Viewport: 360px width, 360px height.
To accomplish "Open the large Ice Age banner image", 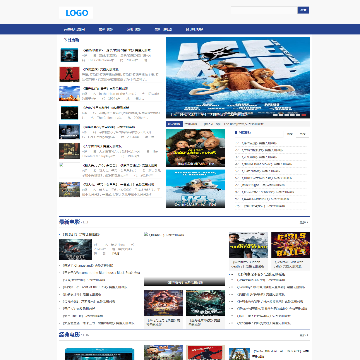I will pyautogui.click(x=238, y=77).
